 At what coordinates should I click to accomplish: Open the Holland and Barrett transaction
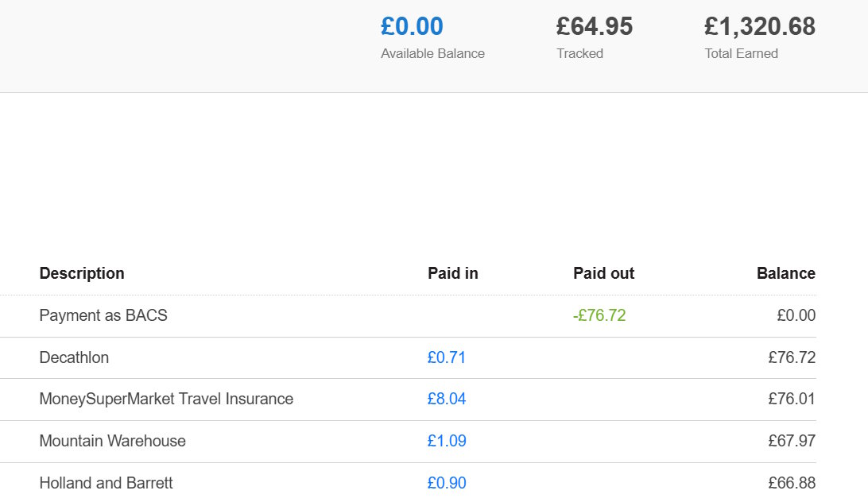pos(106,483)
